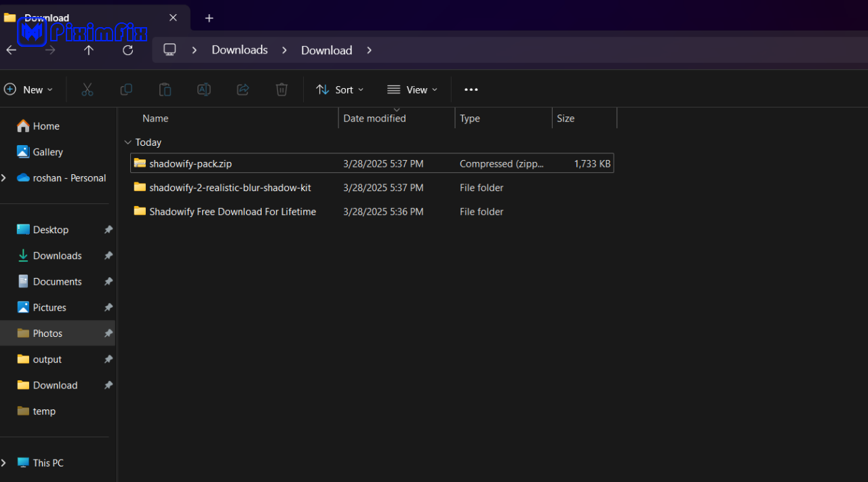Open the View dropdown menu
Image resolution: width=868 pixels, height=482 pixels.
click(x=412, y=89)
